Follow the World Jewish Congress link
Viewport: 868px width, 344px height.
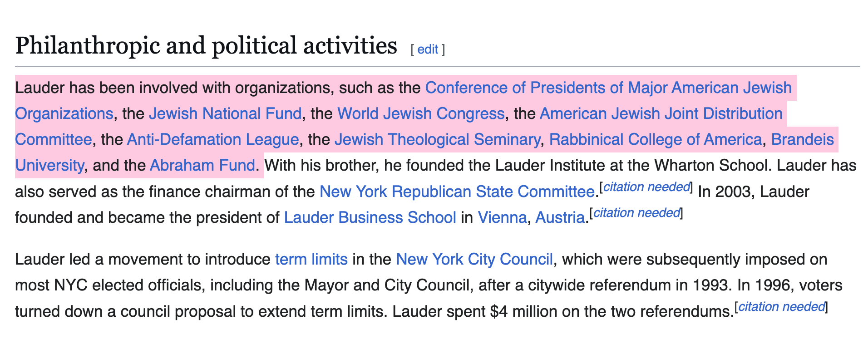click(x=421, y=113)
